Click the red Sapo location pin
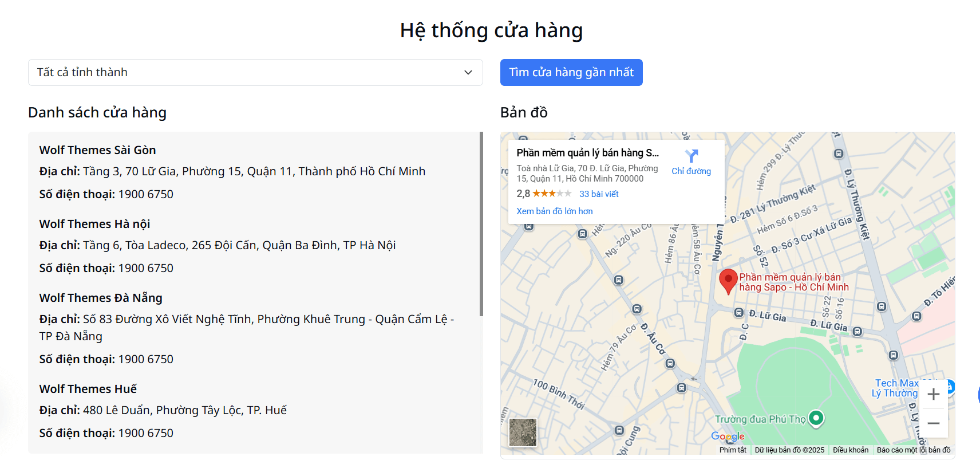The width and height of the screenshot is (980, 476). [x=728, y=282]
